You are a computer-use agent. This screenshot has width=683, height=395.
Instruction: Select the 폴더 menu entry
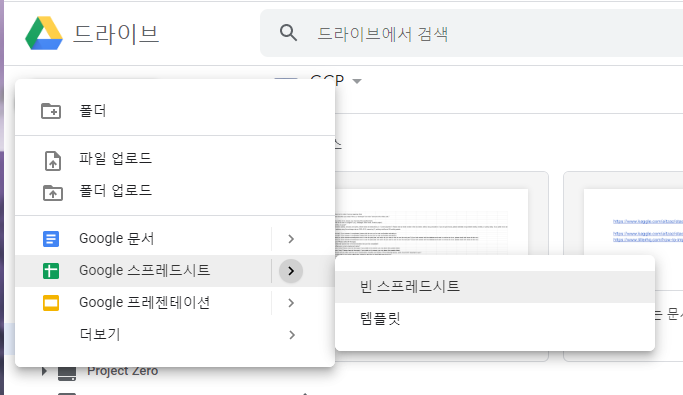point(175,111)
